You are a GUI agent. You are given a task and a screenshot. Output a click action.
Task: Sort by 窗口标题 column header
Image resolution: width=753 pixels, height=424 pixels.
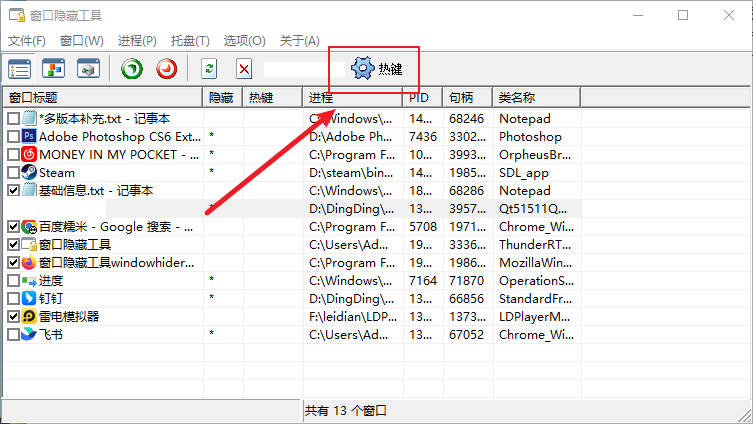click(x=103, y=97)
